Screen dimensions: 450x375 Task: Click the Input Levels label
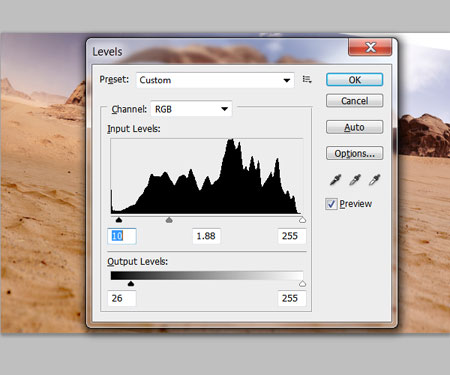tap(134, 129)
